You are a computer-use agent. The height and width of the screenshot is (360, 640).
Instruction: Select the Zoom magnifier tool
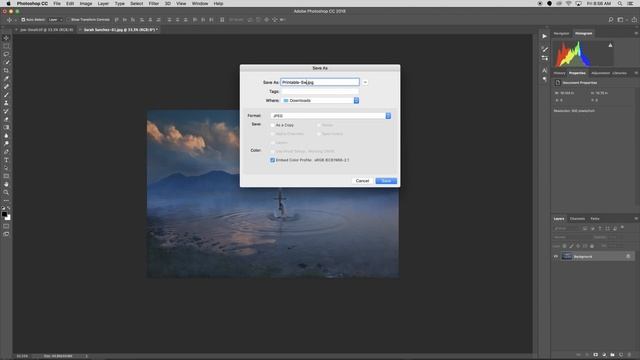click(6, 193)
